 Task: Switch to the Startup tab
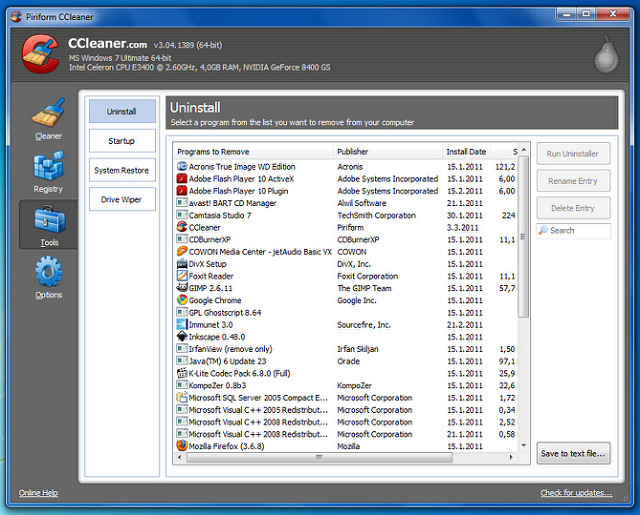122,141
